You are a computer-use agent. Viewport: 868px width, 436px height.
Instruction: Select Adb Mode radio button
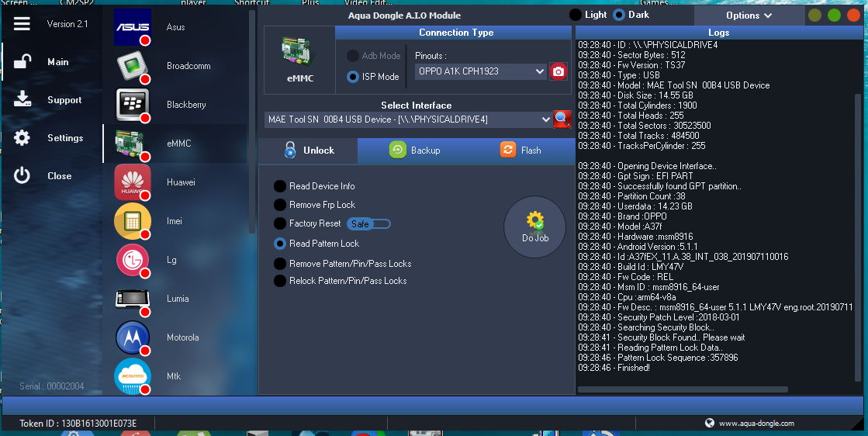pyautogui.click(x=353, y=56)
